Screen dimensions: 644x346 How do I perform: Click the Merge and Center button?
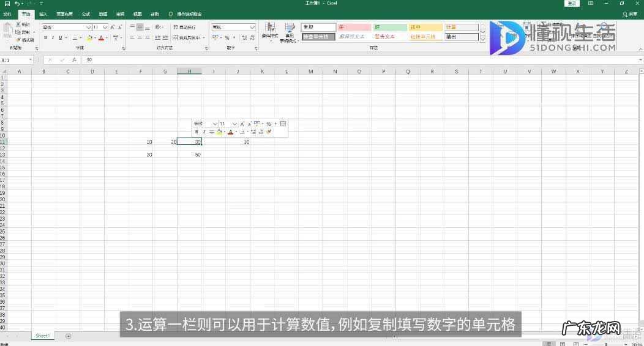(x=188, y=38)
